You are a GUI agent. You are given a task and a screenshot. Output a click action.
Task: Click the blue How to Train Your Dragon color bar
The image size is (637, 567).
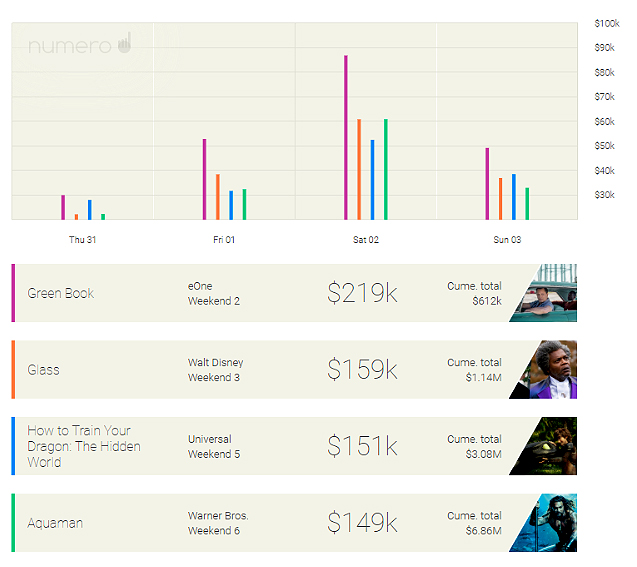click(13, 446)
